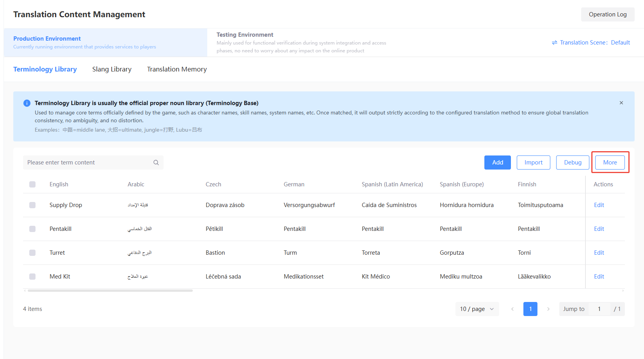Screen dimensions: 644x359
Task: Click the Lääkevalikko cell
Action: click(534, 277)
